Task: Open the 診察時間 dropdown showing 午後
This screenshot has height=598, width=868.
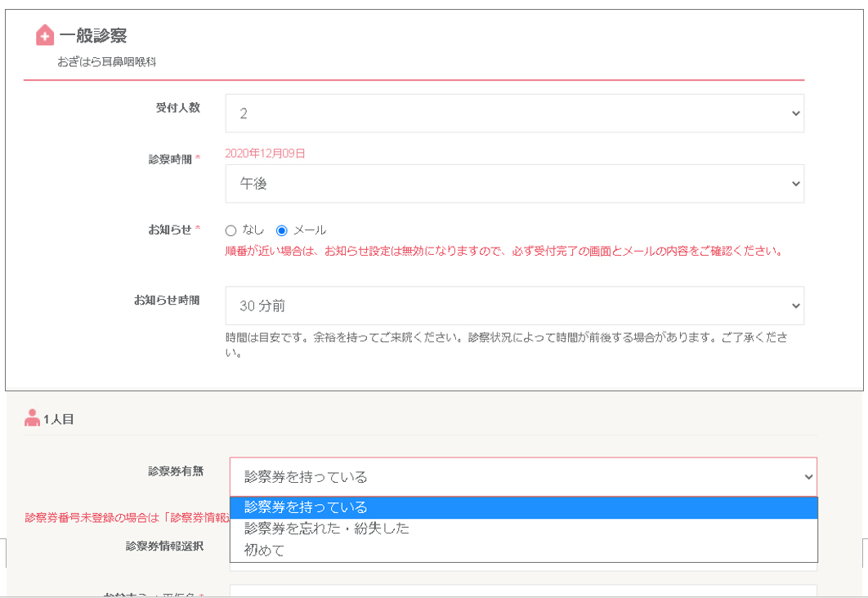Action: click(x=514, y=184)
